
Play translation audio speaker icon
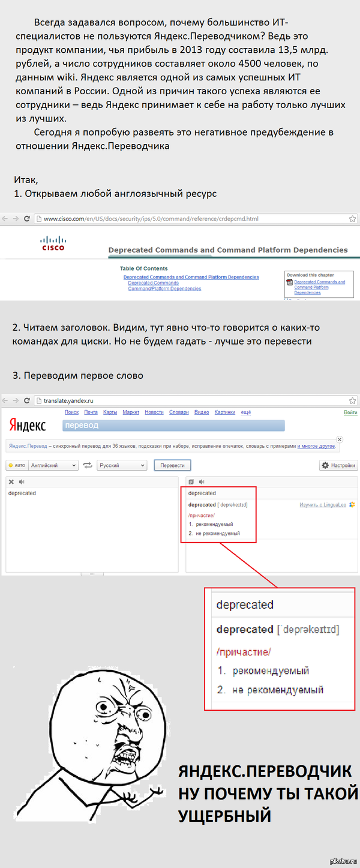202,481
